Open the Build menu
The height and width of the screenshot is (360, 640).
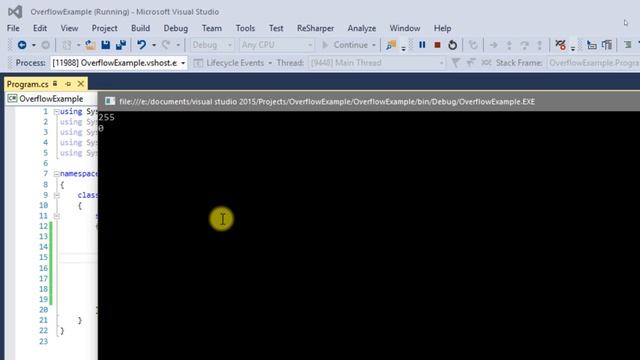point(140,28)
